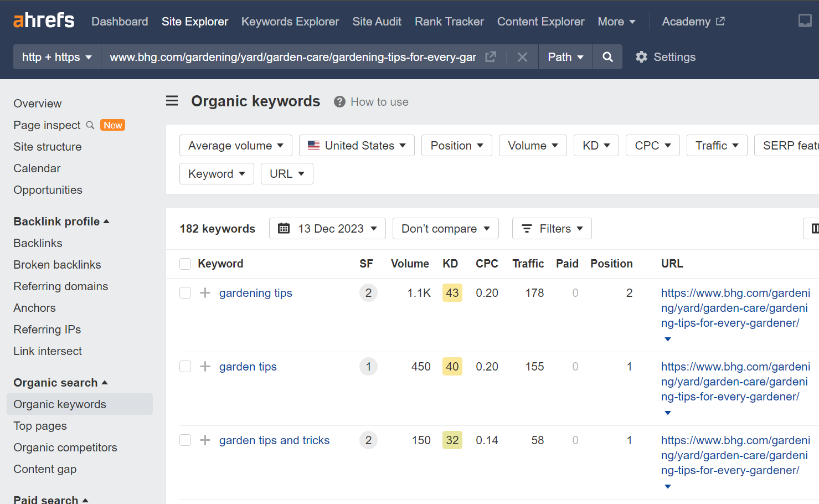The width and height of the screenshot is (819, 504).
Task: Open Broken backlinks in sidebar
Action: click(x=57, y=265)
